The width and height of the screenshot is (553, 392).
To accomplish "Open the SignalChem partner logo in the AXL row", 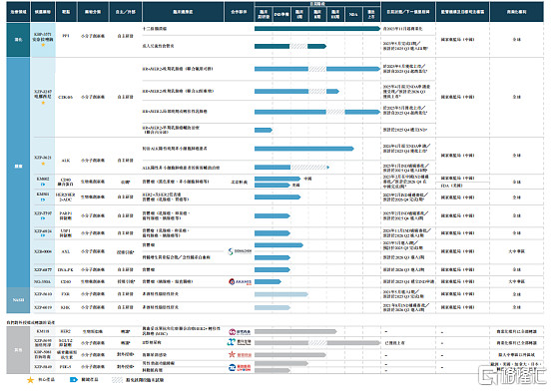I will [240, 251].
